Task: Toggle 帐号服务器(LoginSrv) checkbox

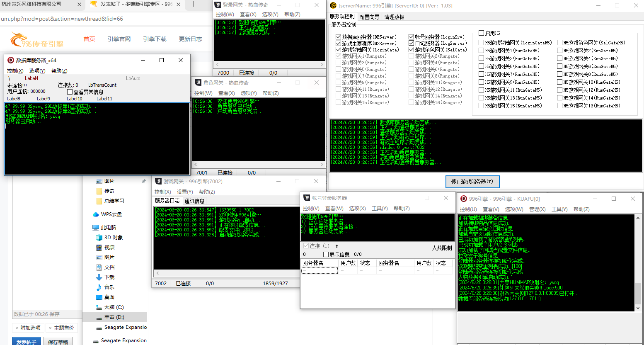Action: (x=411, y=37)
